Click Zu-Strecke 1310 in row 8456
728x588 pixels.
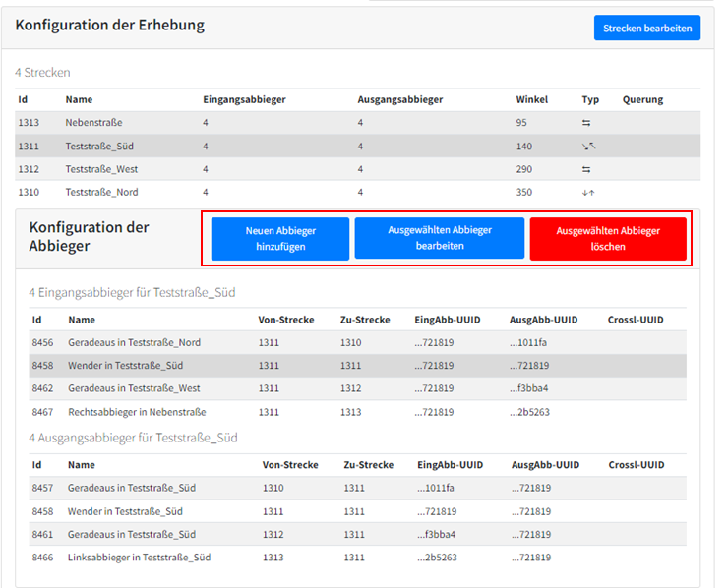(x=350, y=342)
